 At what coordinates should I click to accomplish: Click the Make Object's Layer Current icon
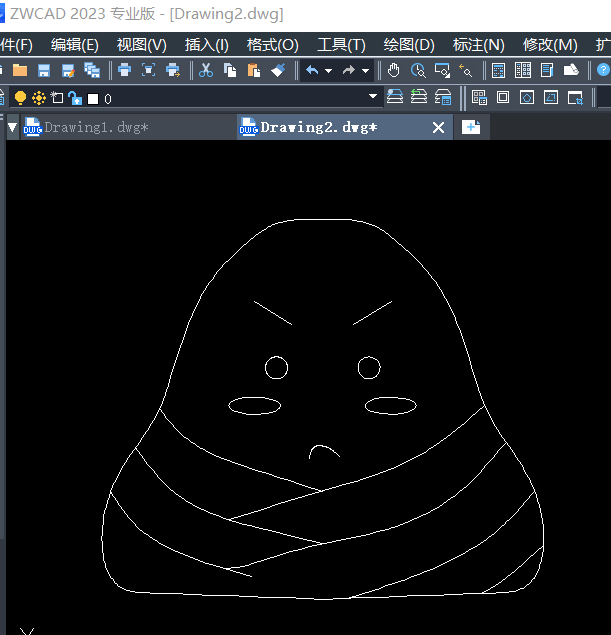[395, 97]
